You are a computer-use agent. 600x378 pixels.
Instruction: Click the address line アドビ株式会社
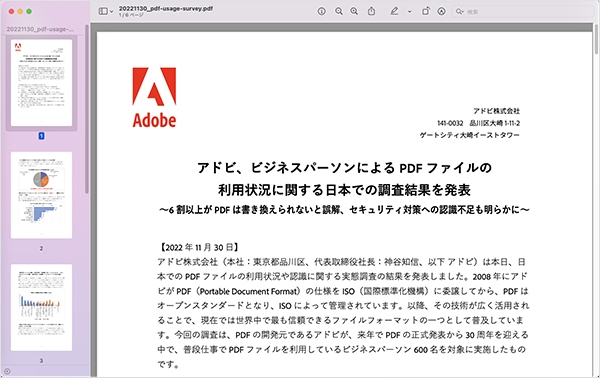coord(496,111)
